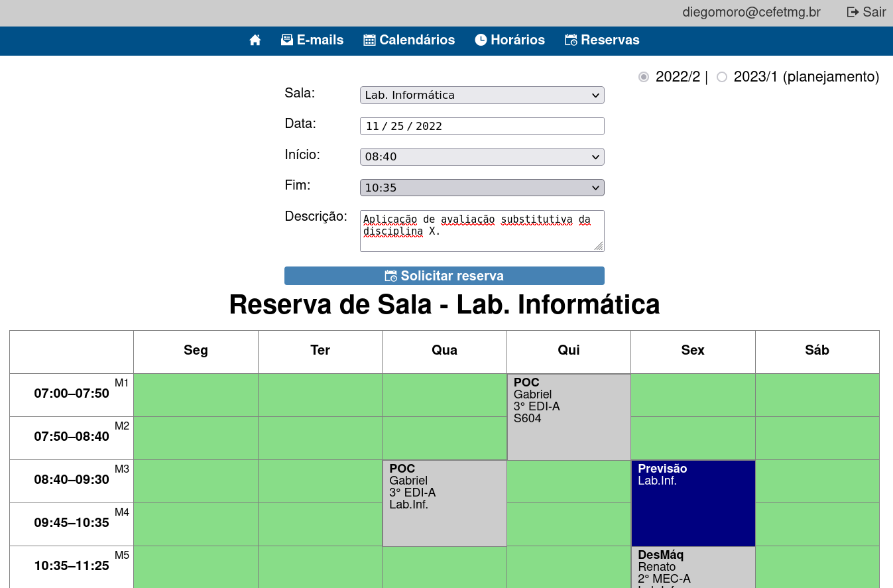This screenshot has width=893, height=588.
Task: Click the POC Gabriel S604 block on Qui
Action: [569, 417]
